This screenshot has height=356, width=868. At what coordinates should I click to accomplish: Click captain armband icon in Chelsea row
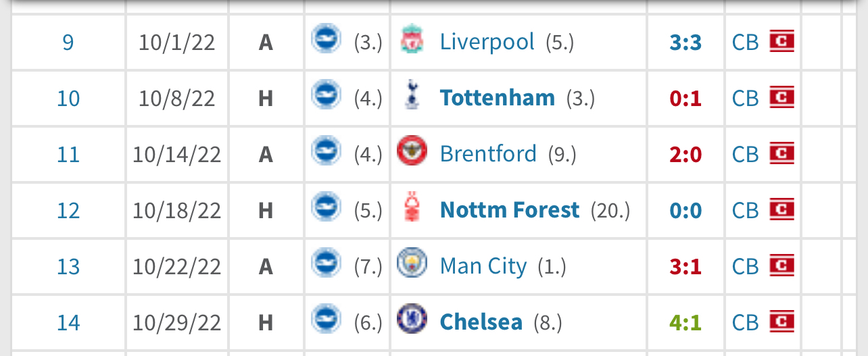pos(781,322)
